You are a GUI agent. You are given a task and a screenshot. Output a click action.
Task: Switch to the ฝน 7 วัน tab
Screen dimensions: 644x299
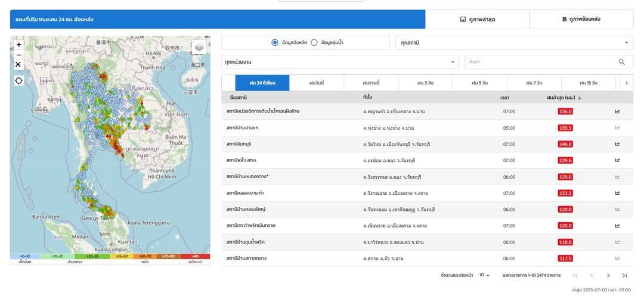(x=534, y=83)
